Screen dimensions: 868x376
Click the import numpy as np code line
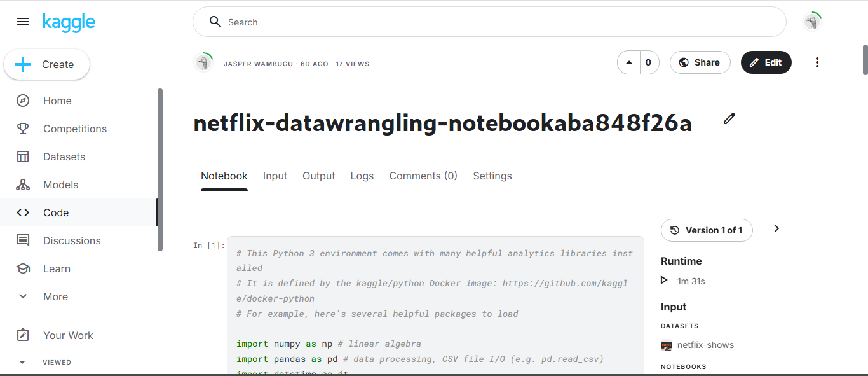[x=329, y=344]
